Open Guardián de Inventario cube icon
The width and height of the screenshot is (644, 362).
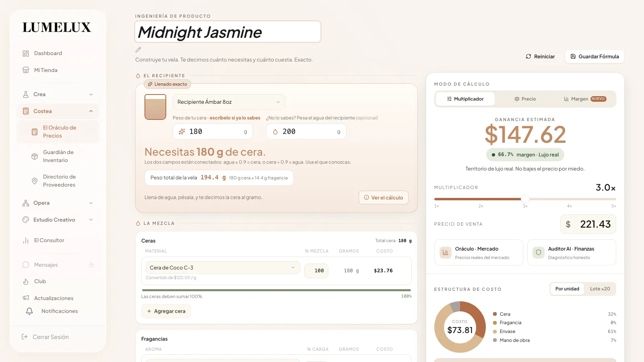[35, 156]
